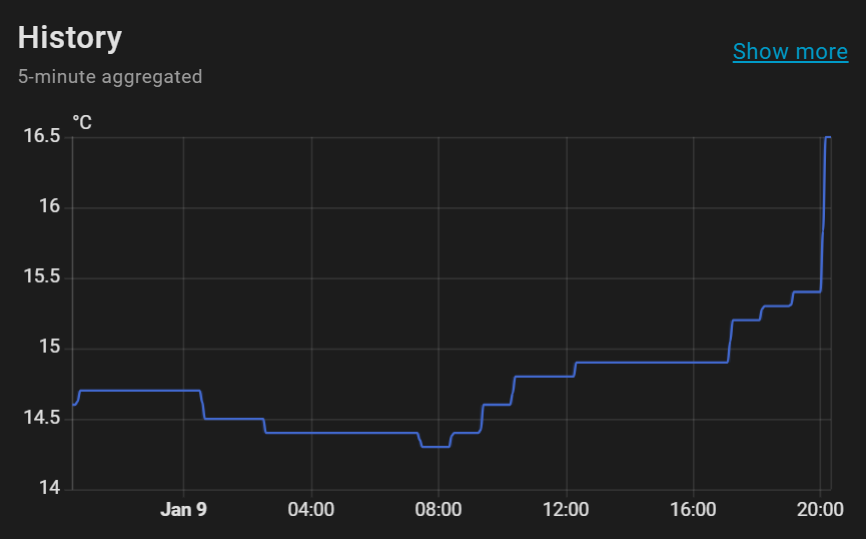Click the 14.7 plateau before Jan 9
The image size is (866, 539).
[140, 390]
